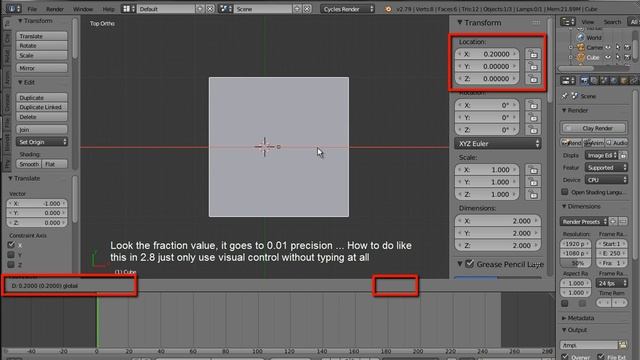Viewport: 640px width, 360px height.
Task: Collapse the Grease Pencil Layers panel
Action: (460, 264)
